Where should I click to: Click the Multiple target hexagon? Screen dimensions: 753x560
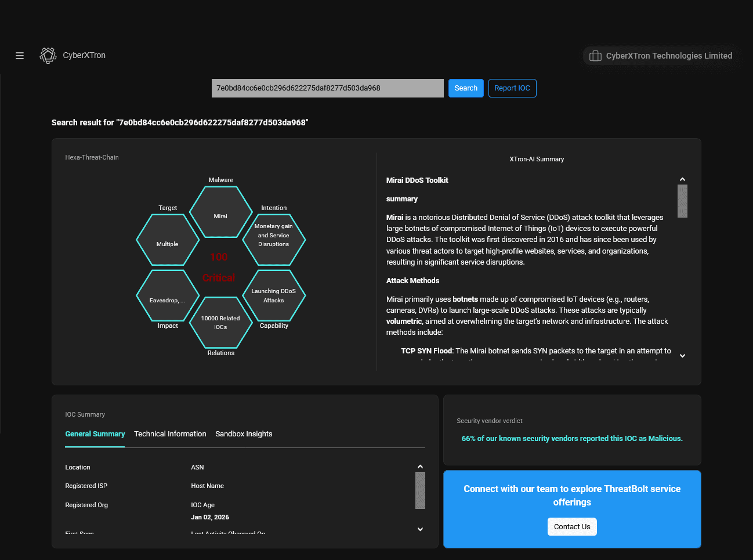tap(168, 240)
